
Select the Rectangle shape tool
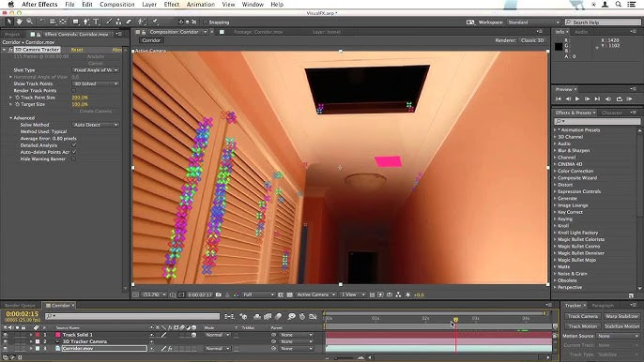75,22
